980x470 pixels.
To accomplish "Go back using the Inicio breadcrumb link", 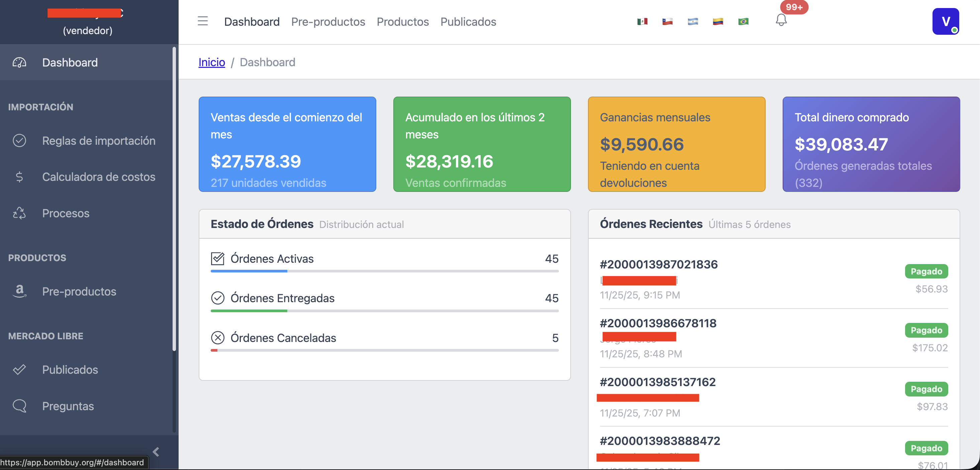I will [211, 62].
